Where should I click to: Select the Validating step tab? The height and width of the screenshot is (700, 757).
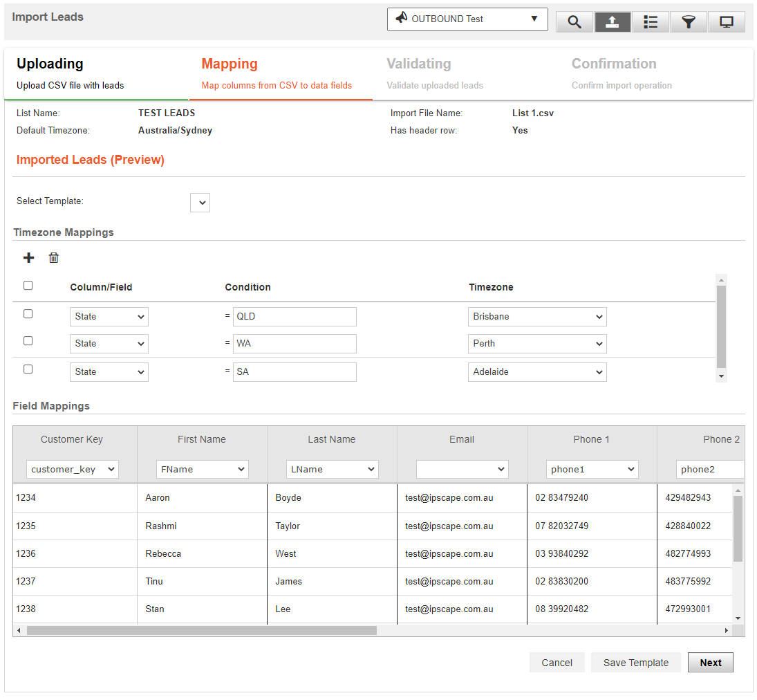pos(466,74)
